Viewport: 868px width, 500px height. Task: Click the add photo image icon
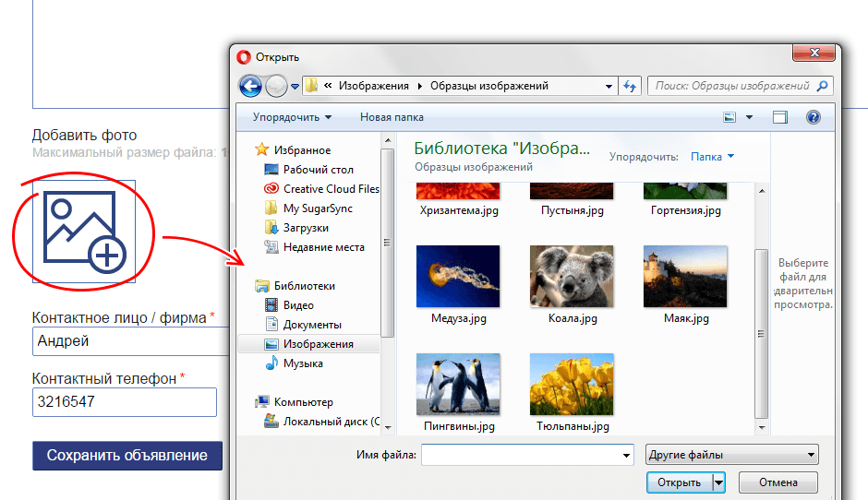coord(84,231)
